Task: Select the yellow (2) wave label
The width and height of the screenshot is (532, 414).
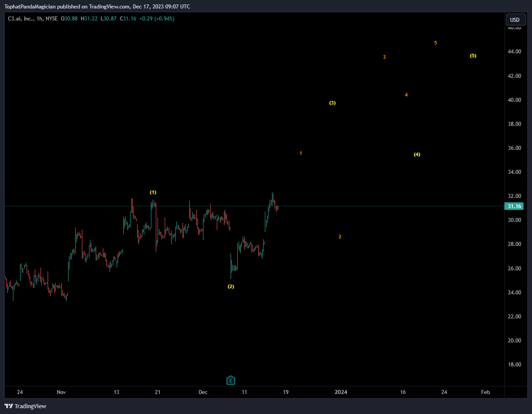Action: 231,286
